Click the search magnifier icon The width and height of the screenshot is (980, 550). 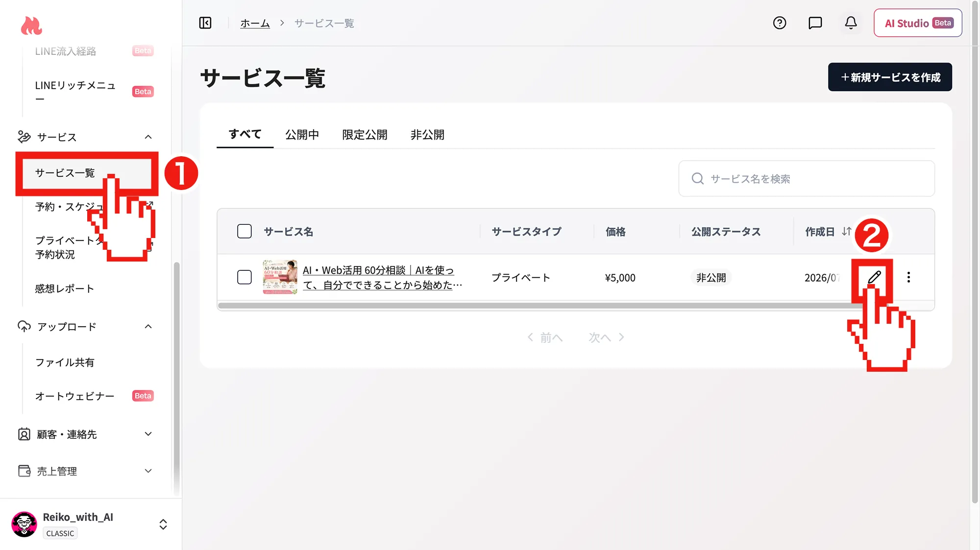[x=698, y=179]
